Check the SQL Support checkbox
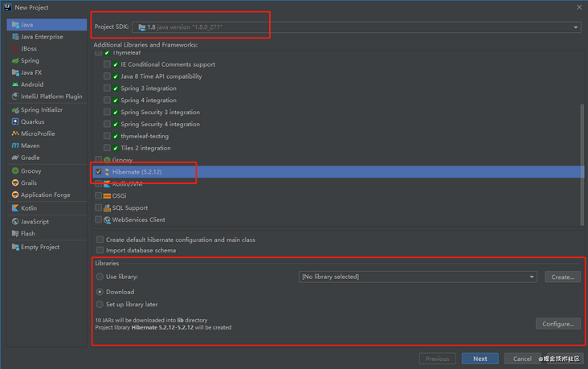The width and height of the screenshot is (588, 369). [98, 207]
